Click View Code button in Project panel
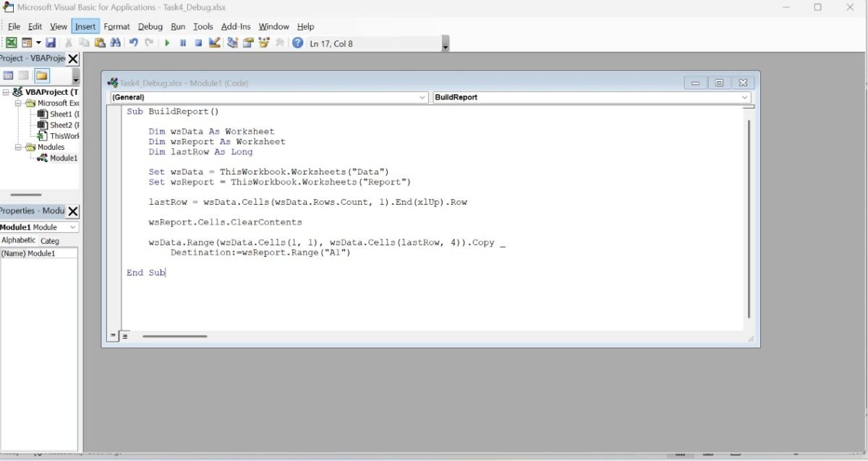Screen dimensions: 868x461 pos(8,75)
